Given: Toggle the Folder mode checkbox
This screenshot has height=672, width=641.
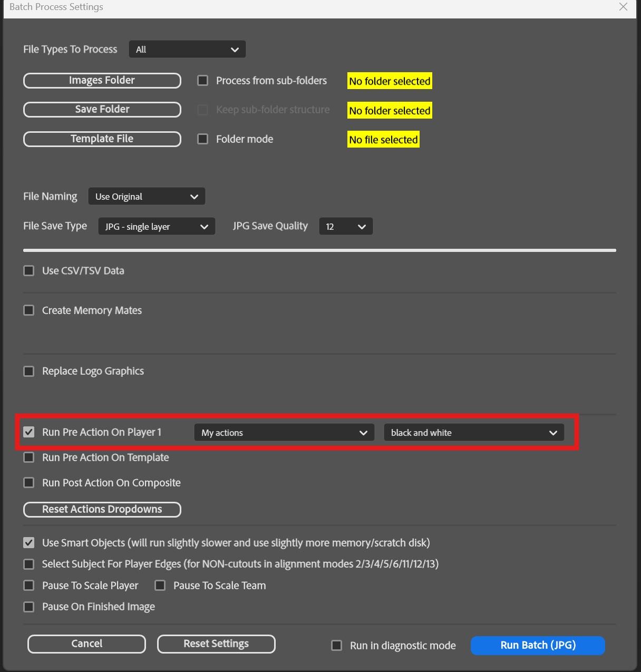Looking at the screenshot, I should pos(203,139).
